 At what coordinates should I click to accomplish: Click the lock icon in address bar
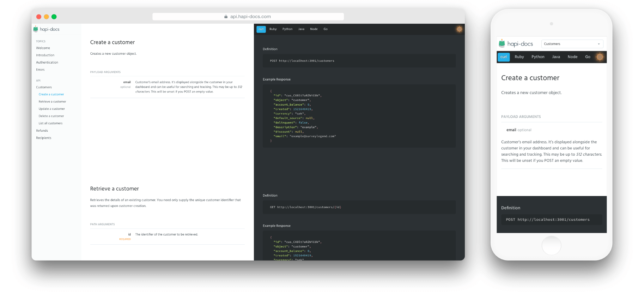(226, 17)
